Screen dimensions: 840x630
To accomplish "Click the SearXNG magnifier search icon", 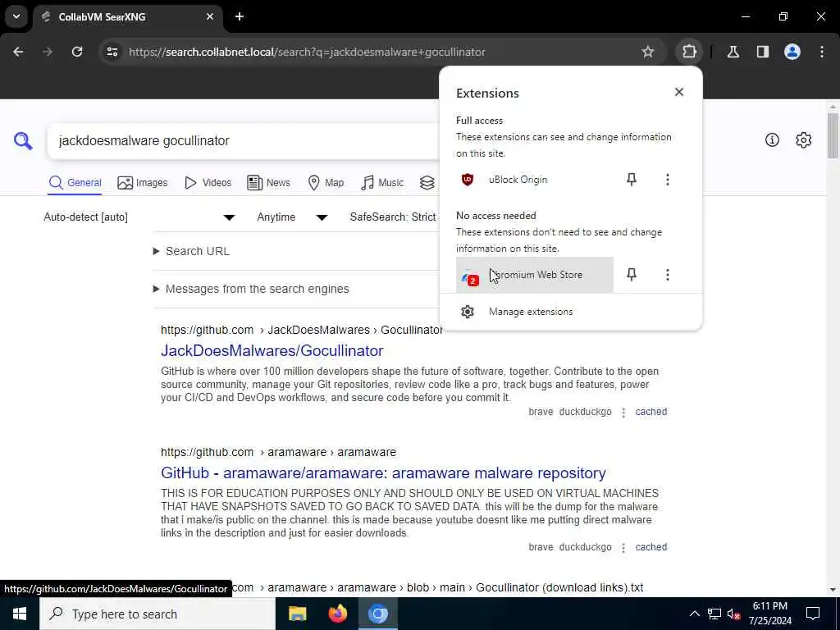I will [x=23, y=141].
